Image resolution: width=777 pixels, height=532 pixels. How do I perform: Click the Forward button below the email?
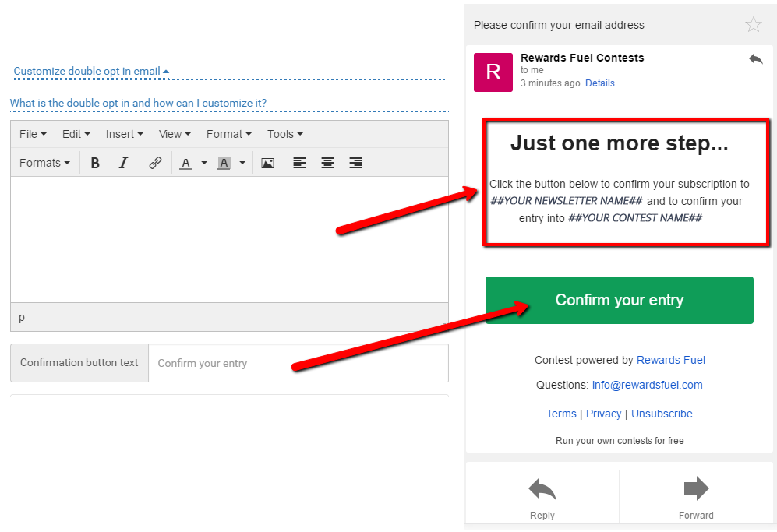pos(696,497)
